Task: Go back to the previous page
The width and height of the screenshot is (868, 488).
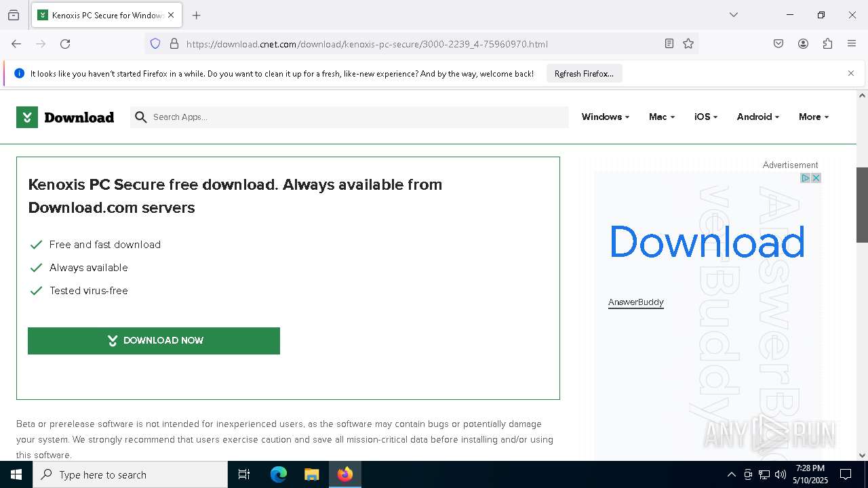Action: click(x=16, y=44)
